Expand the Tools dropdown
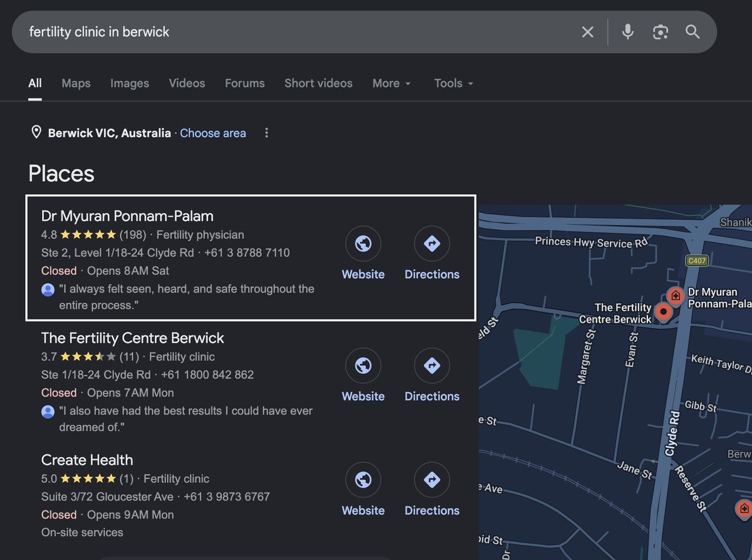 pyautogui.click(x=454, y=83)
